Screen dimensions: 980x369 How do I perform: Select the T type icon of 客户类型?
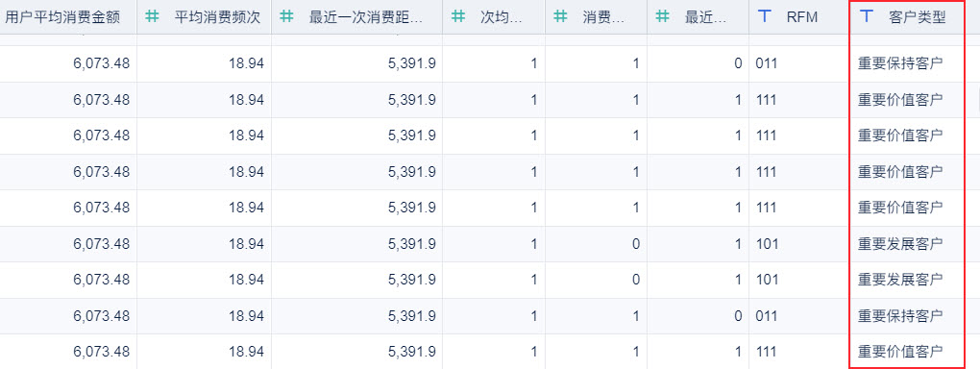coord(867,17)
